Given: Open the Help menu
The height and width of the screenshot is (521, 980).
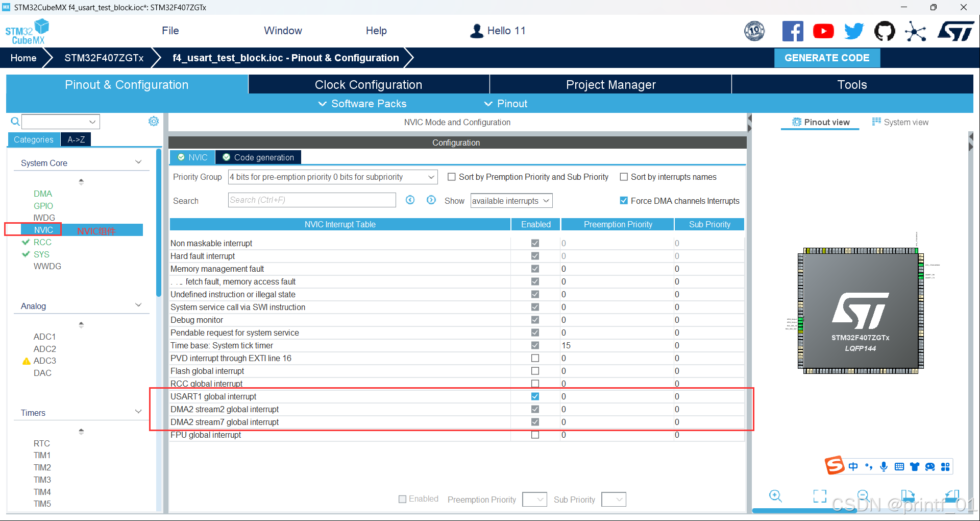Looking at the screenshot, I should [376, 31].
